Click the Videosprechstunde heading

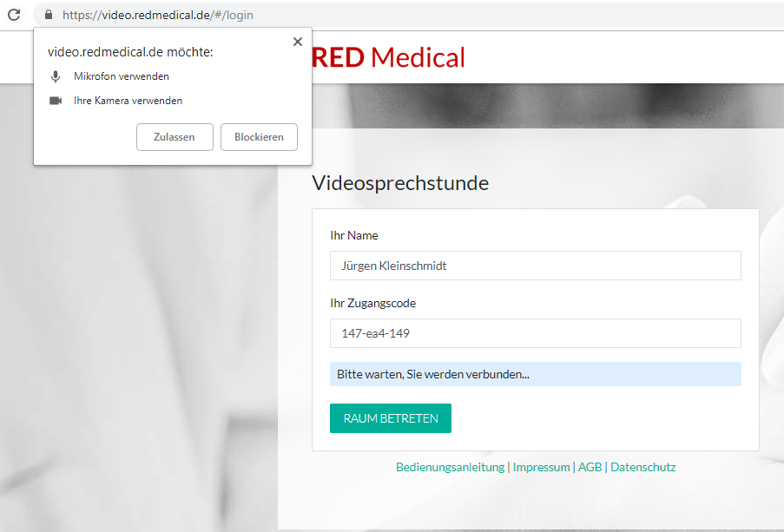coord(399,183)
